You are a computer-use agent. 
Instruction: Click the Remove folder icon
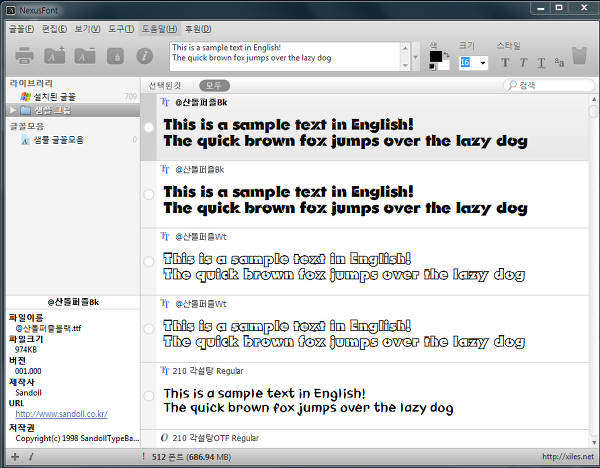click(x=85, y=56)
